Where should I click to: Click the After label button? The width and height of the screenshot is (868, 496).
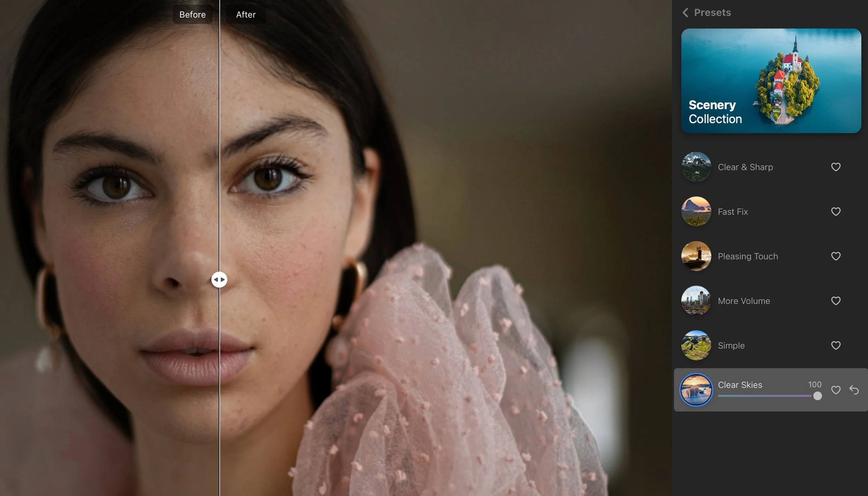click(x=246, y=15)
